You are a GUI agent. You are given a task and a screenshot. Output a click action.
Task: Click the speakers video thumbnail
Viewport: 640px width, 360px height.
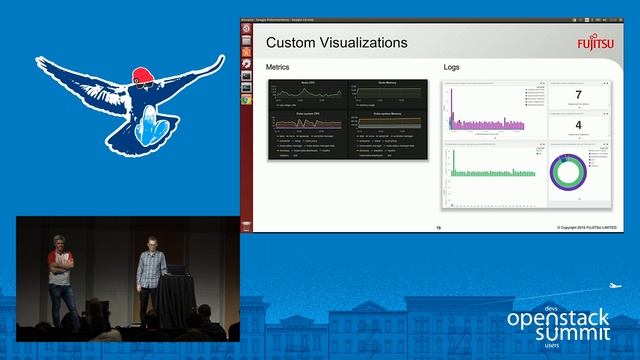tap(128, 279)
